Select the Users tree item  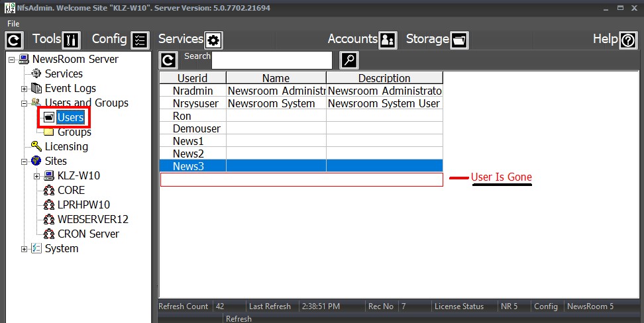pos(70,118)
